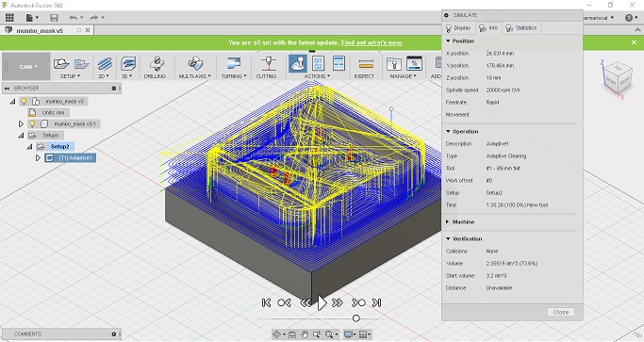Collapse the Operation section

click(448, 131)
